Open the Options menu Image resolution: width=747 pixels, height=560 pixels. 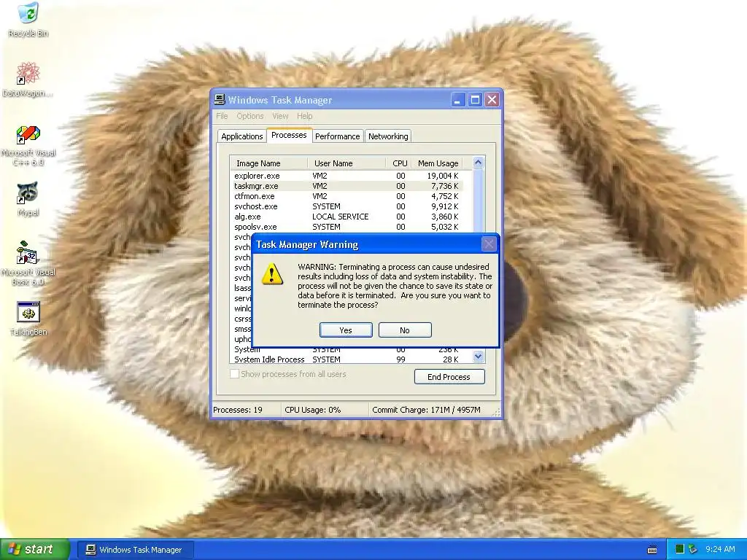250,116
